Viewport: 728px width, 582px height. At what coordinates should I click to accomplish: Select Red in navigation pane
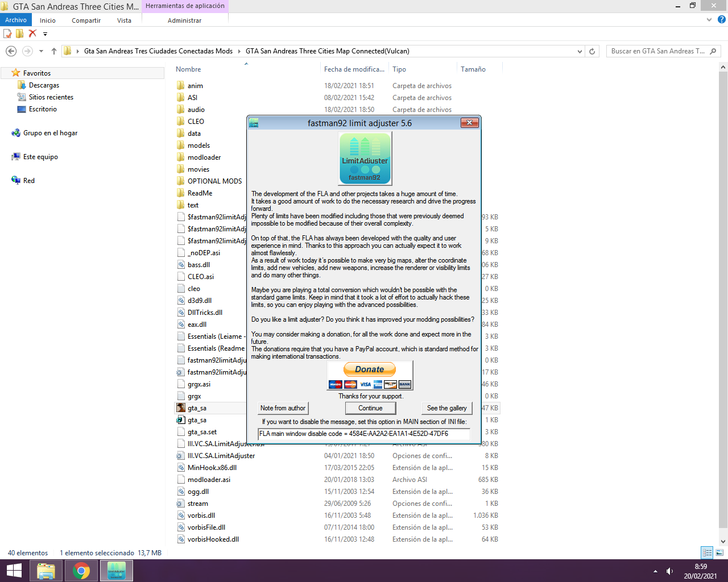[x=28, y=181]
